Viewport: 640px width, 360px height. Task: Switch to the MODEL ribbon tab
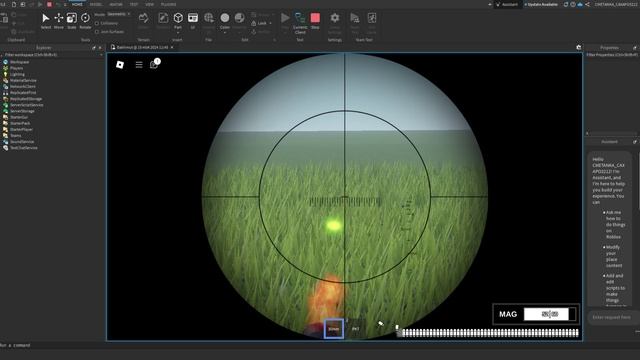click(x=96, y=4)
